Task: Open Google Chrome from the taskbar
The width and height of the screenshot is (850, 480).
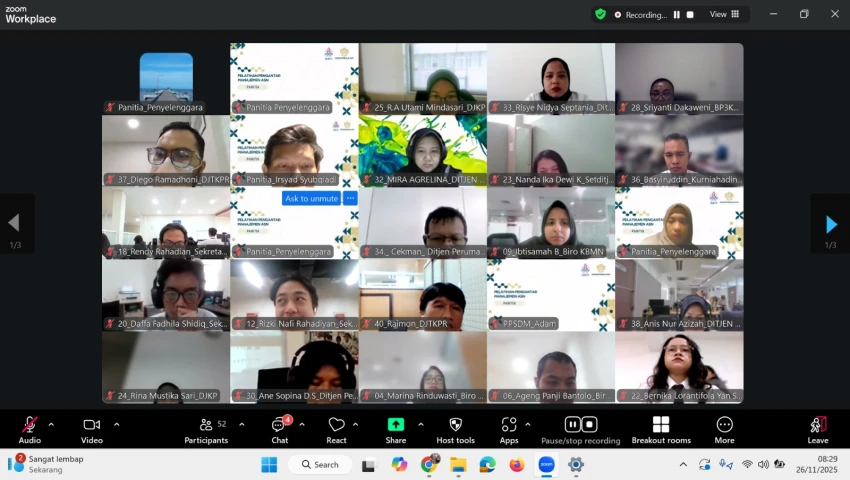Action: point(429,464)
